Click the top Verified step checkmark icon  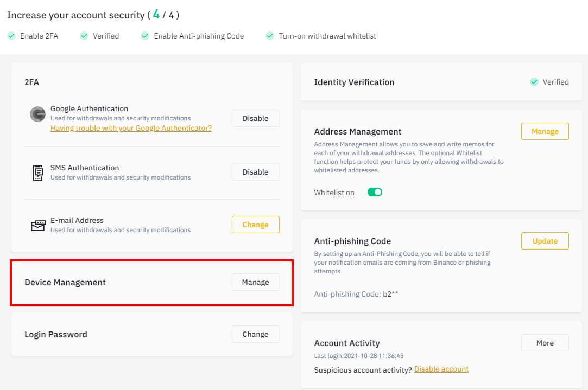pos(84,36)
